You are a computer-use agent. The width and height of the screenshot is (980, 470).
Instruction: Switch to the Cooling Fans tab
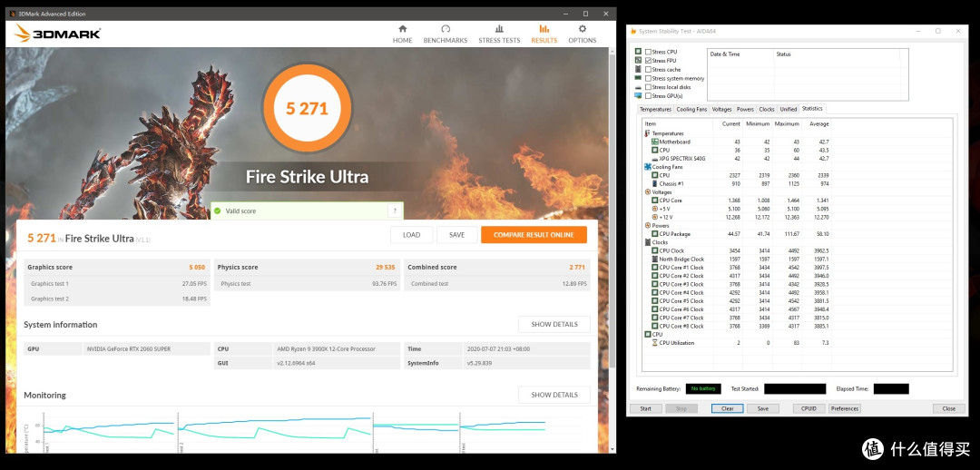691,110
